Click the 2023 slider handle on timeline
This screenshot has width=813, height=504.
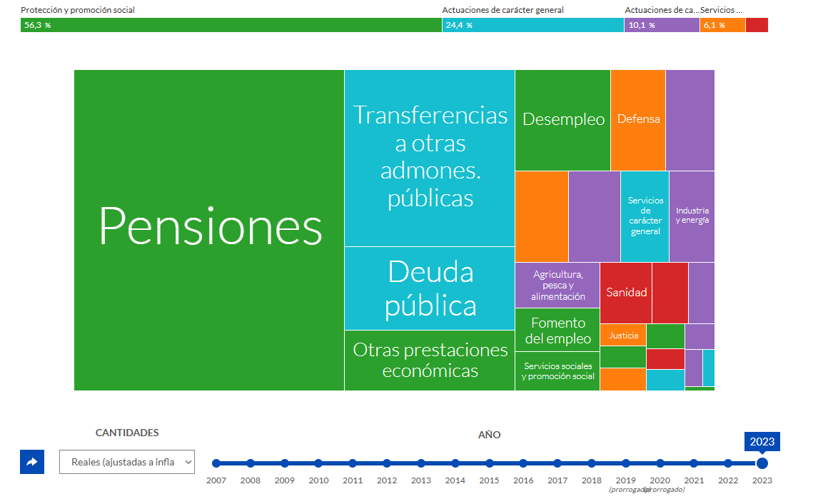pos(762,463)
